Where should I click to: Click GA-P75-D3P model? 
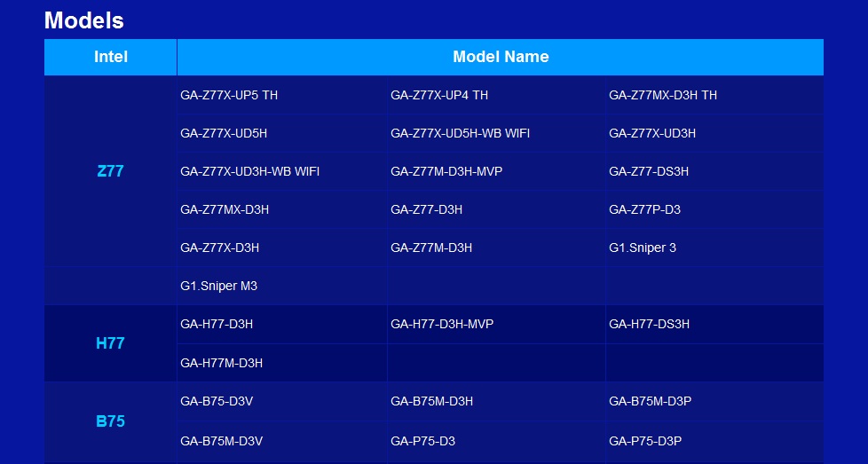click(645, 441)
